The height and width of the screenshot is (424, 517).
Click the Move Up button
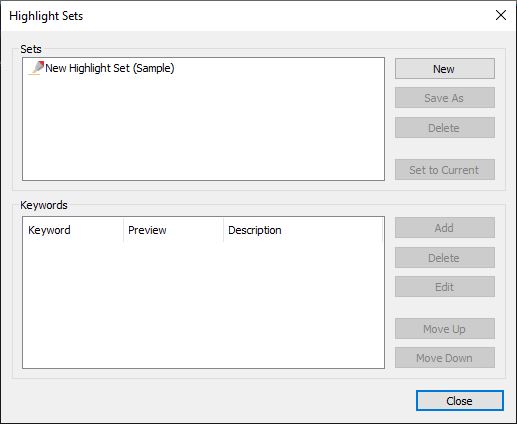coord(445,329)
